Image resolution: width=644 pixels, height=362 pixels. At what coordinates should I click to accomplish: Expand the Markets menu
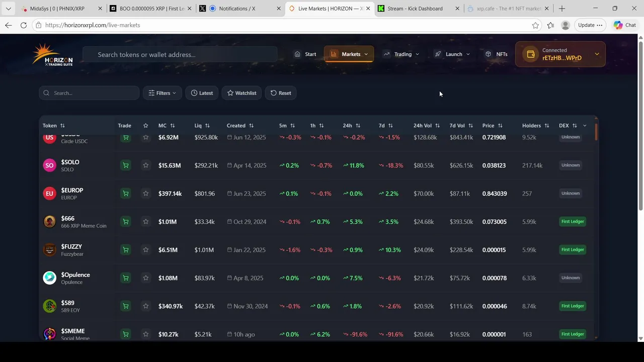(349, 54)
